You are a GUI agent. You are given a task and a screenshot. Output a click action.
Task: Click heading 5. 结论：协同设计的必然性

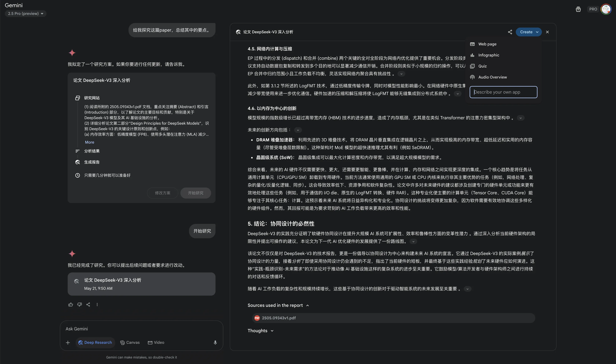(x=281, y=224)
